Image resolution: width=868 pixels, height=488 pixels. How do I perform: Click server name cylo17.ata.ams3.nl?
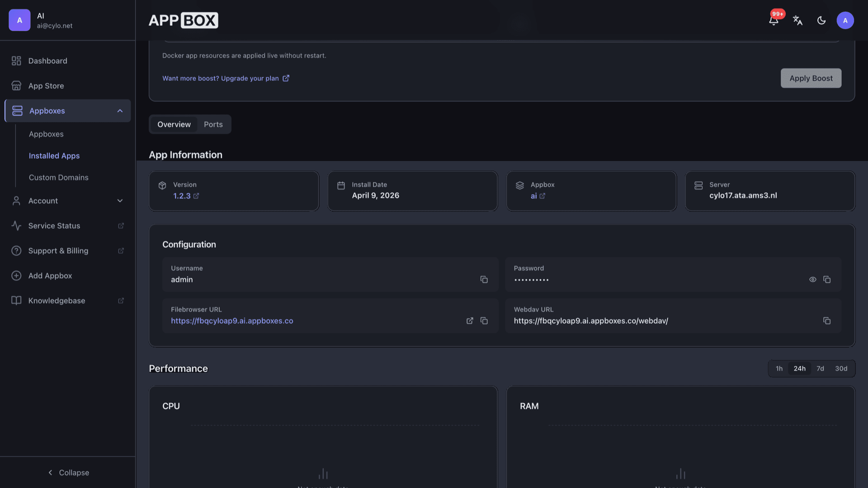pyautogui.click(x=743, y=195)
